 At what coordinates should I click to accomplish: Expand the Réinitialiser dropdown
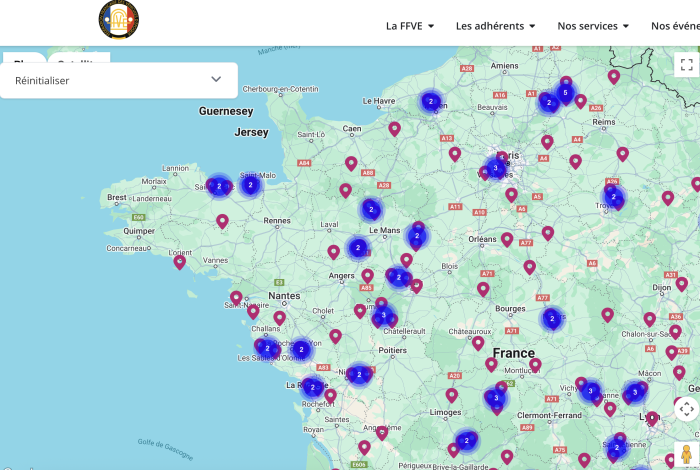pos(119,80)
